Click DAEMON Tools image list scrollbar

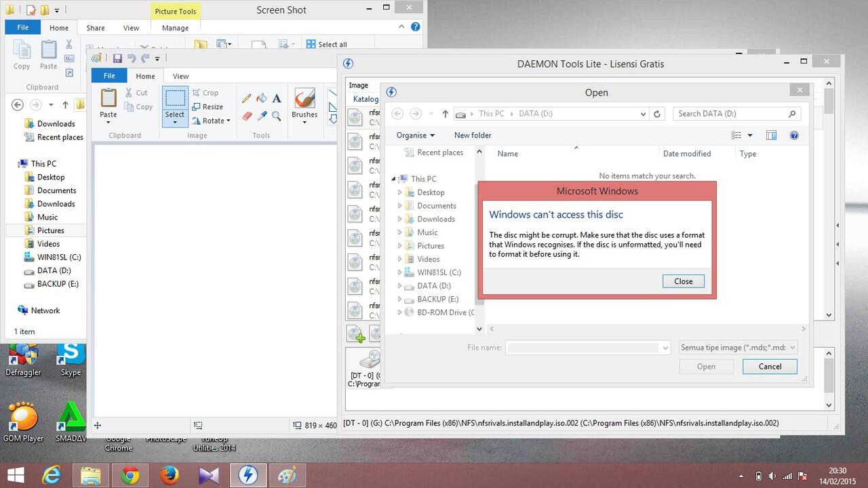tap(829, 199)
